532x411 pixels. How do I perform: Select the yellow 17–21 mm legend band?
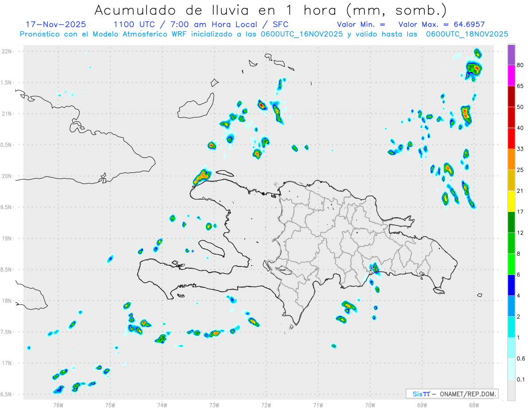(511, 201)
